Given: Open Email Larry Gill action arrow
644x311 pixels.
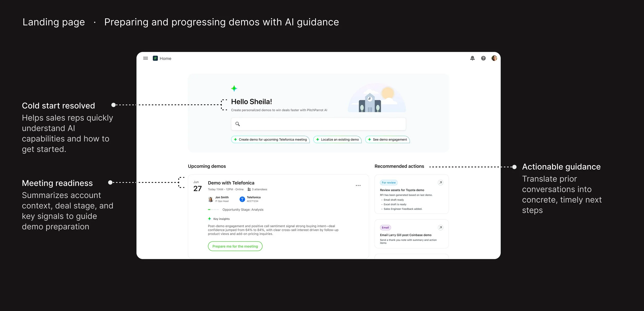Looking at the screenshot, I should [x=440, y=228].
